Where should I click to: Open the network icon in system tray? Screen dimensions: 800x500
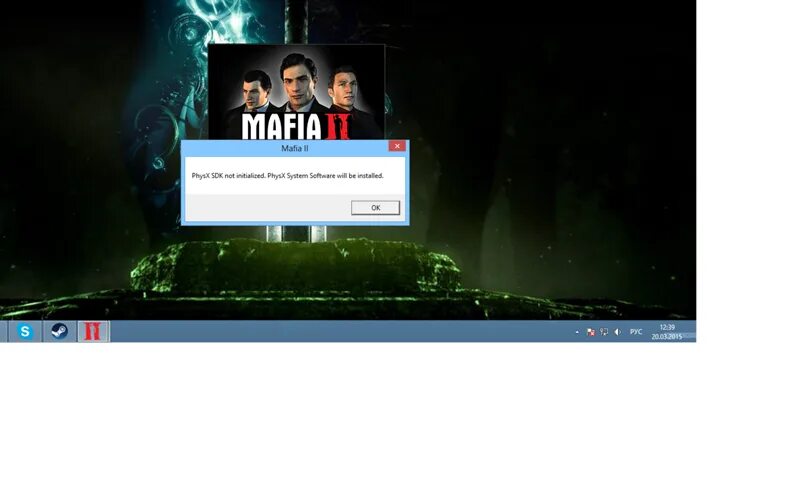(604, 332)
